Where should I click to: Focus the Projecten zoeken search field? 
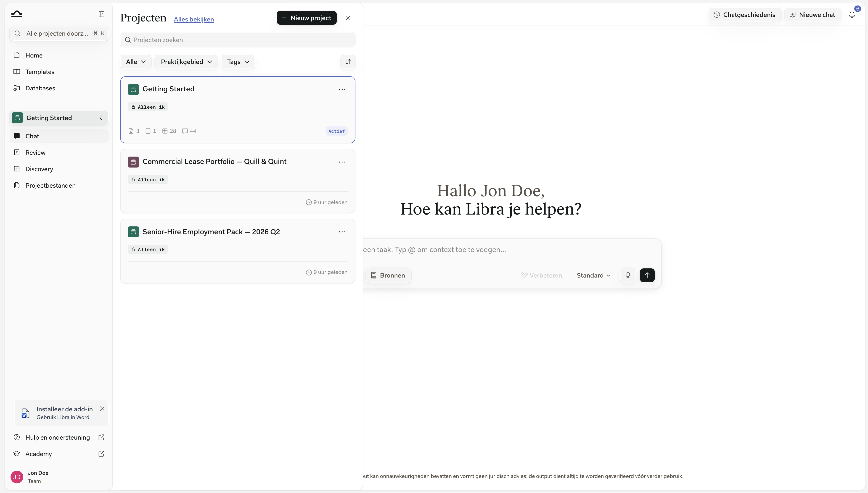coord(238,40)
